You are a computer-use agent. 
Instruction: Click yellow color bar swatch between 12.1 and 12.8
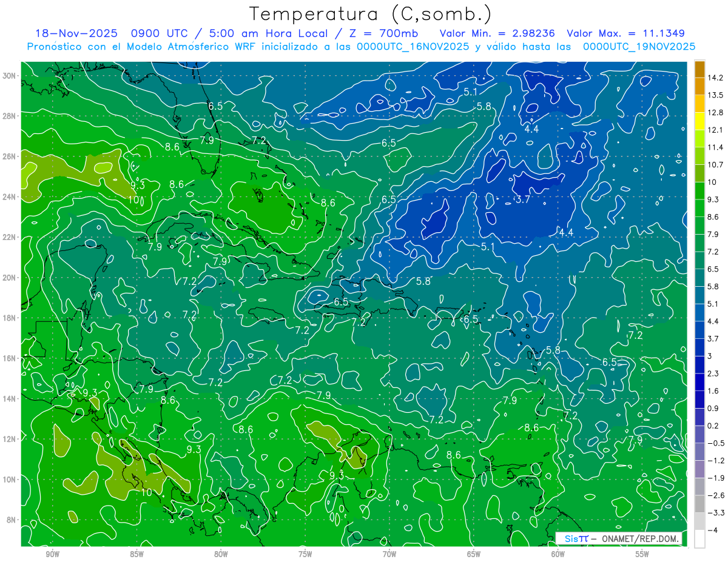pyautogui.click(x=699, y=121)
